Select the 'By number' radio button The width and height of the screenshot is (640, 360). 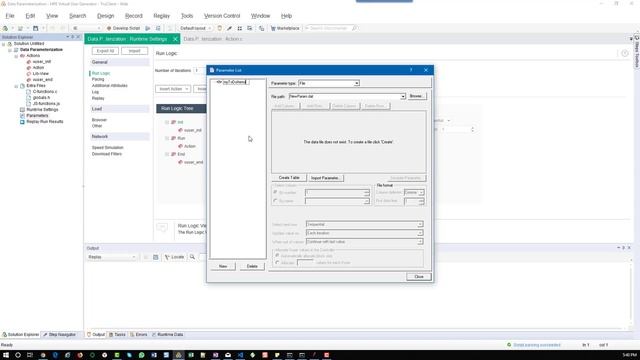(276, 192)
